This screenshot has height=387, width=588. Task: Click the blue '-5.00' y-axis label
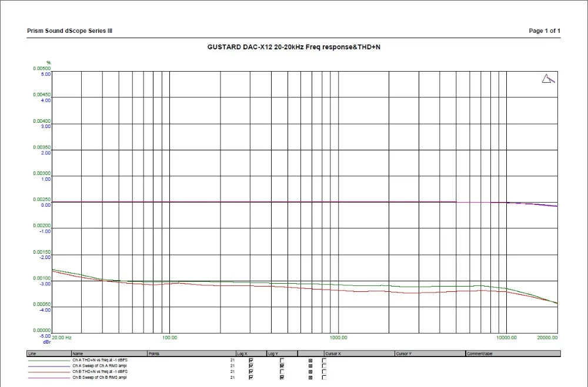point(45,336)
